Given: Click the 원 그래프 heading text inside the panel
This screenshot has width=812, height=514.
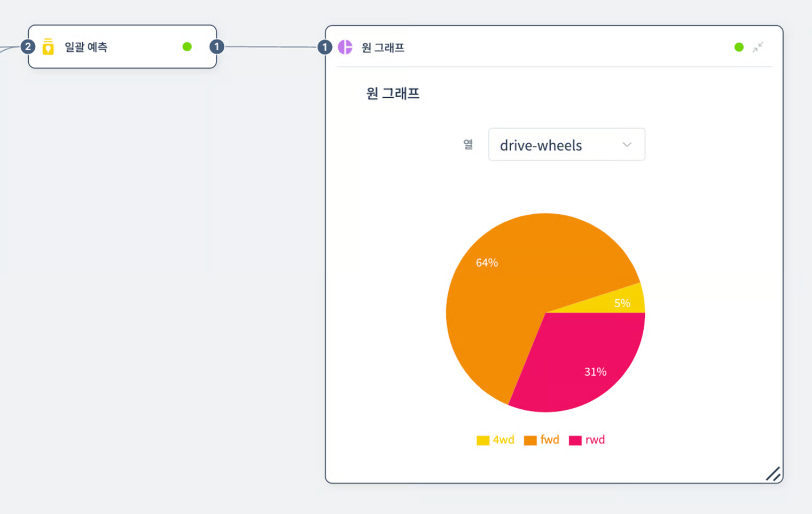Looking at the screenshot, I should pos(393,94).
